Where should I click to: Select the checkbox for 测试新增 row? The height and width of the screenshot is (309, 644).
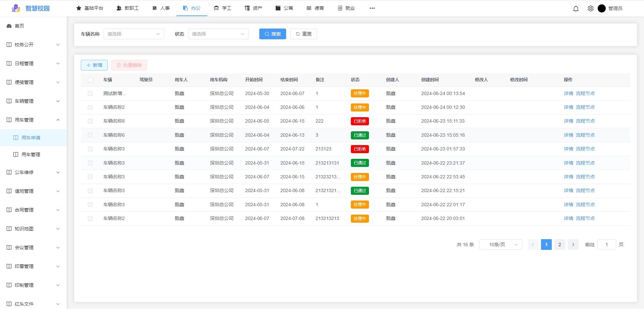coord(90,93)
